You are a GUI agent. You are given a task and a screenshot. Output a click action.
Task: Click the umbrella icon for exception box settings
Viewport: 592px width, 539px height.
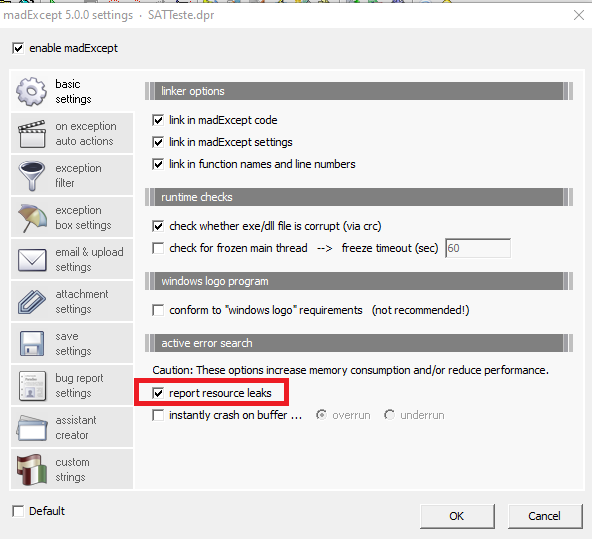[32, 218]
